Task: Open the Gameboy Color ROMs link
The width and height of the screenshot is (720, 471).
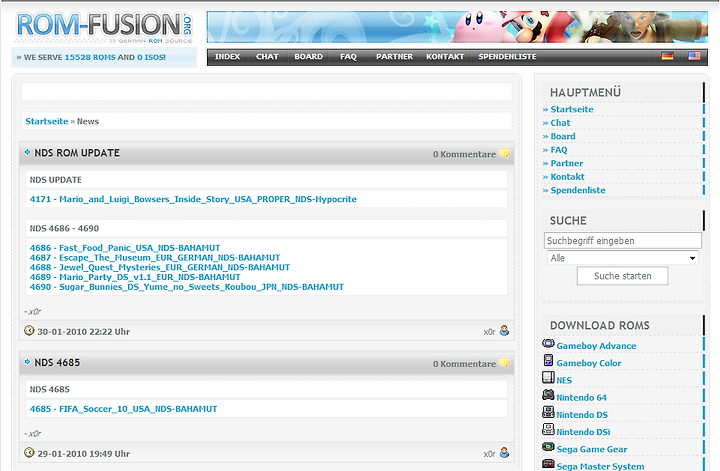Action: click(x=589, y=363)
